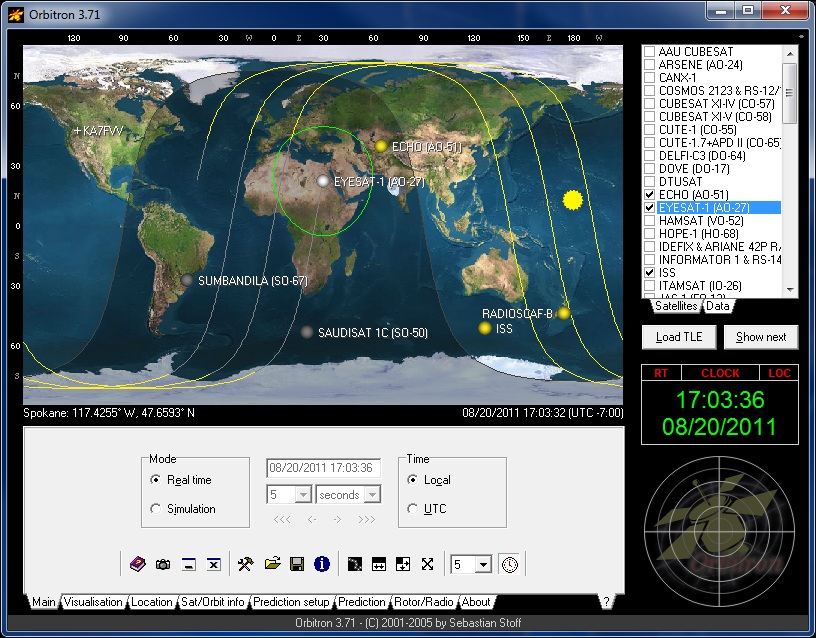This screenshot has width=816, height=638.
Task: Open the seconds unit dropdown
Action: click(372, 495)
